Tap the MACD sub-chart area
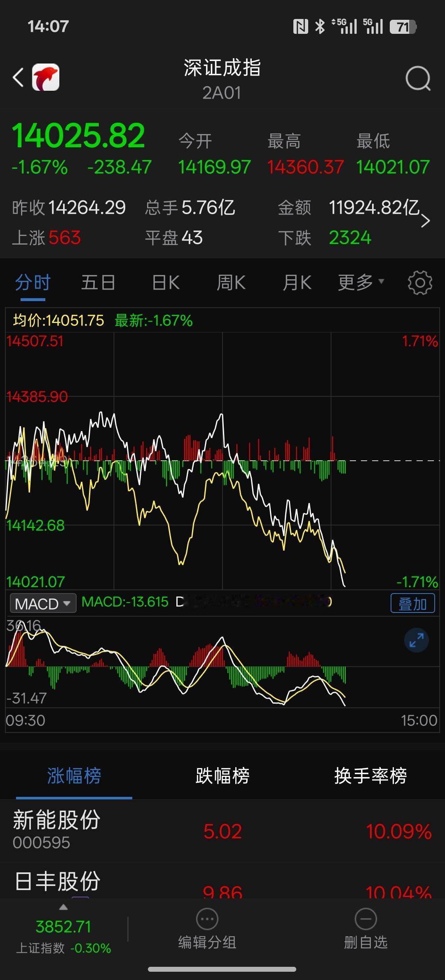 click(x=222, y=662)
